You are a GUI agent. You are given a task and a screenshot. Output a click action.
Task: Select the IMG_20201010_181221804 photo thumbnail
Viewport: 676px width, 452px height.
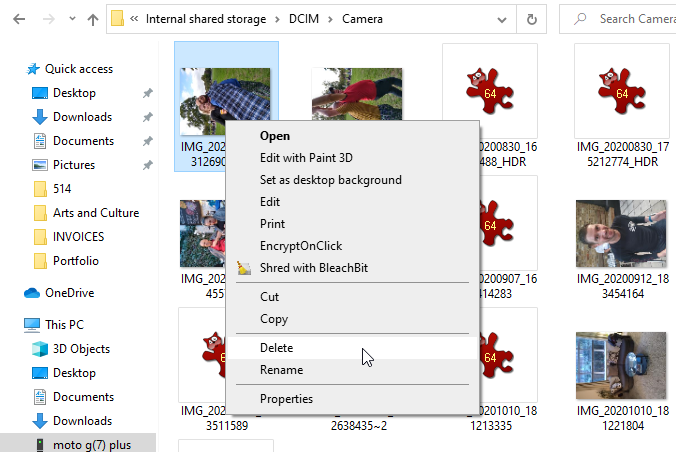pos(621,366)
